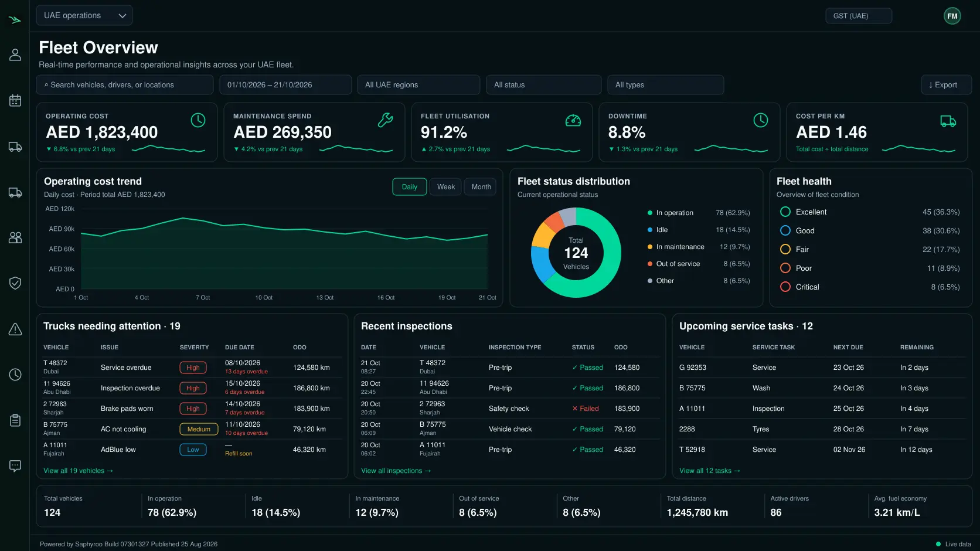Click the clock icon on Operating Cost card
This screenshot has width=980, height=551.
coord(198,120)
